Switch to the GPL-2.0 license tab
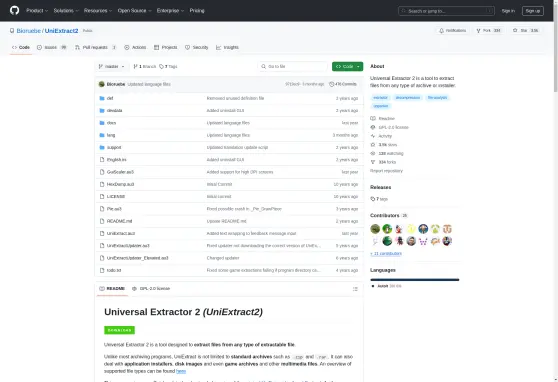 click(151, 289)
